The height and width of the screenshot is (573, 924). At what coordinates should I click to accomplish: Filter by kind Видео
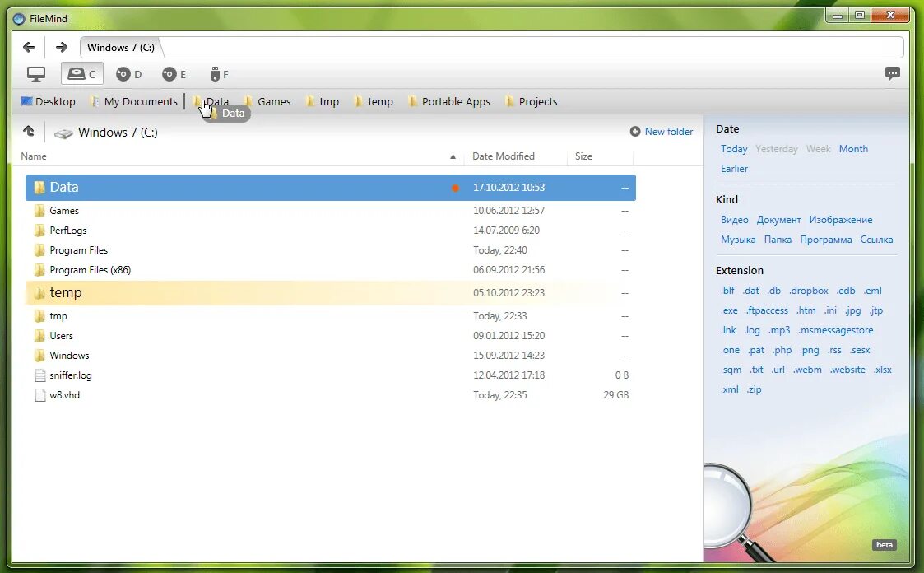coord(734,220)
